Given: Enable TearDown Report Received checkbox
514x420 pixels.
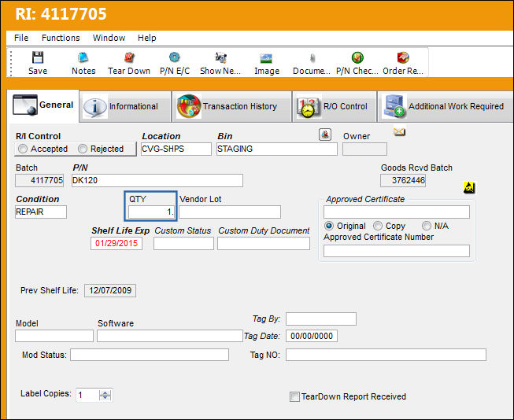Looking at the screenshot, I should click(x=294, y=396).
